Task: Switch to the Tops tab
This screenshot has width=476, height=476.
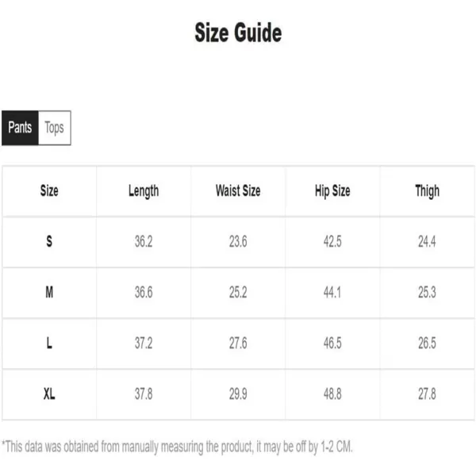Action: click(55, 128)
